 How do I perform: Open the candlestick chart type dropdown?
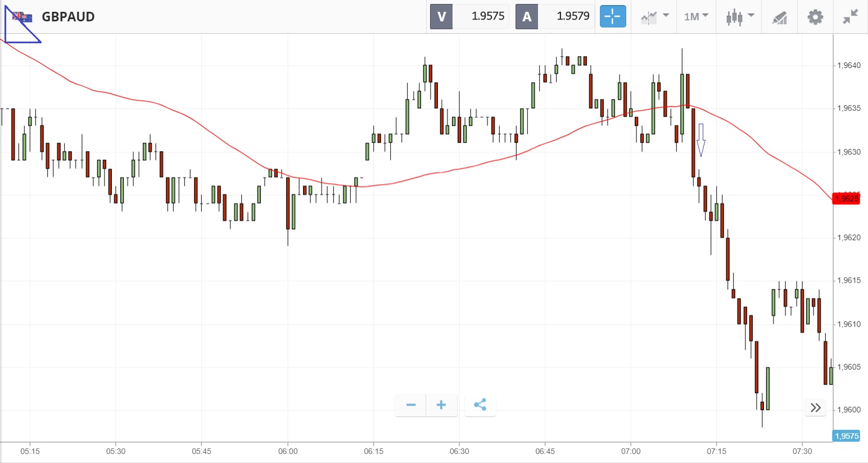click(x=739, y=17)
